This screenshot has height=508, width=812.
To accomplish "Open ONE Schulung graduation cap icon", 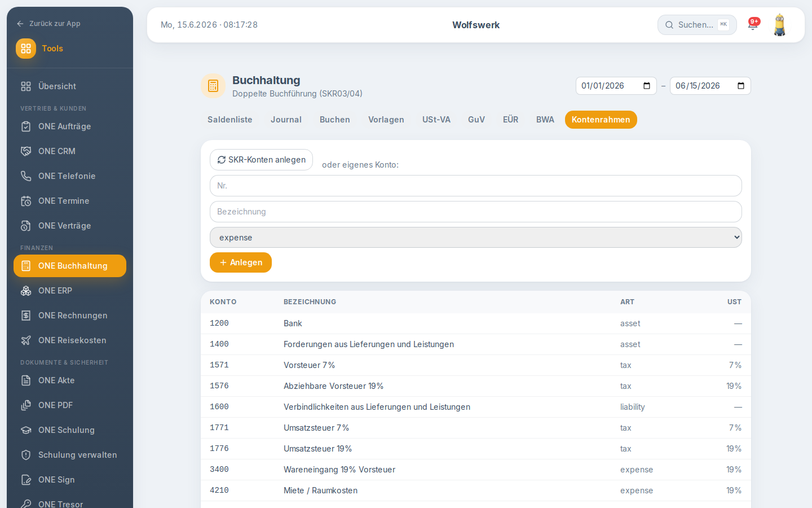I will (x=26, y=430).
